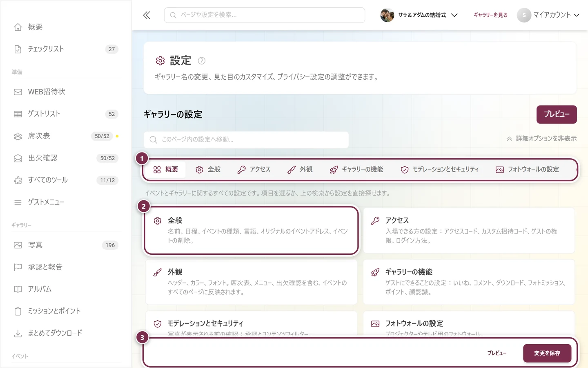The width and height of the screenshot is (588, 368).
Task: Open the マイアカウント dropdown menu
Action: coord(548,15)
